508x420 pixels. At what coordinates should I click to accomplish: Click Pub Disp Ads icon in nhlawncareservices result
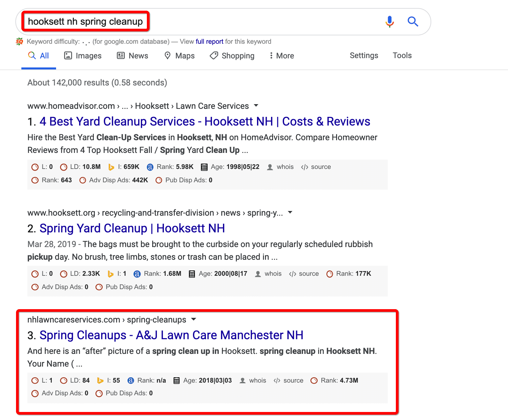pos(99,393)
